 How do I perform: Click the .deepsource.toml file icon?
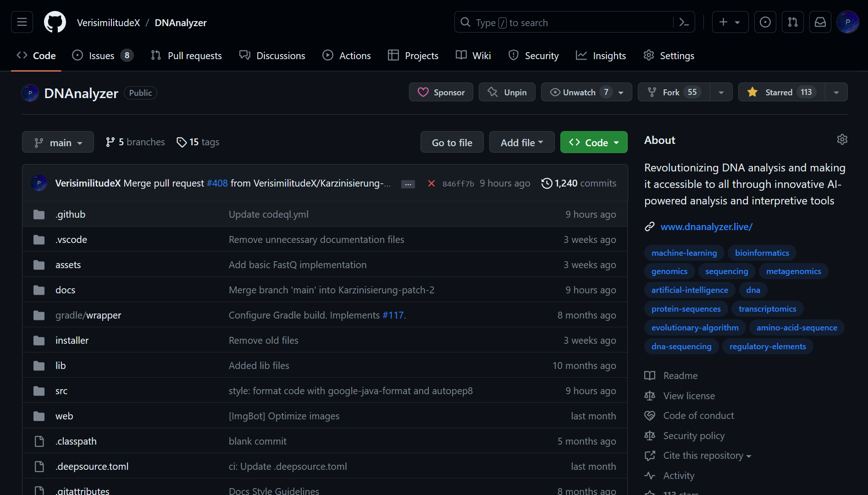tap(39, 467)
